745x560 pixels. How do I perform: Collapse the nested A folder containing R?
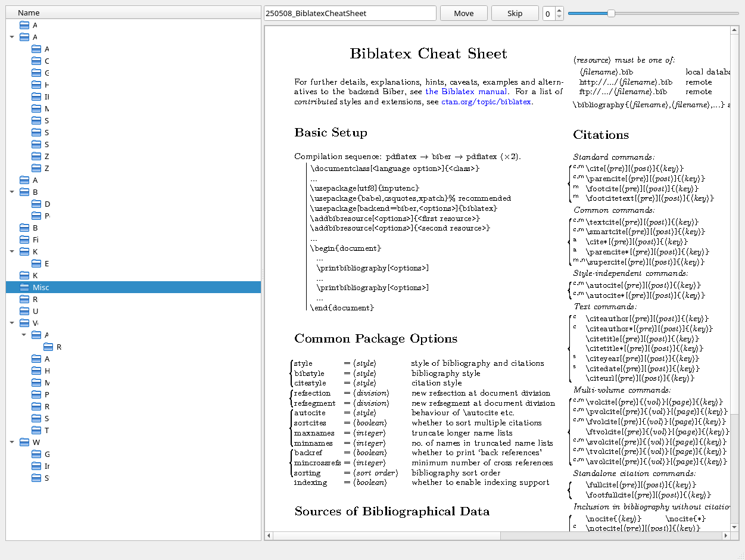point(24,335)
